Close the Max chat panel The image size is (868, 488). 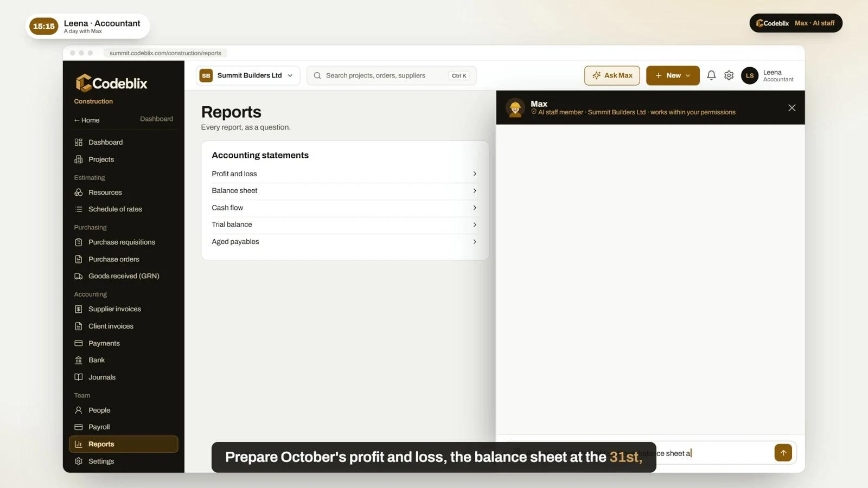click(x=792, y=108)
